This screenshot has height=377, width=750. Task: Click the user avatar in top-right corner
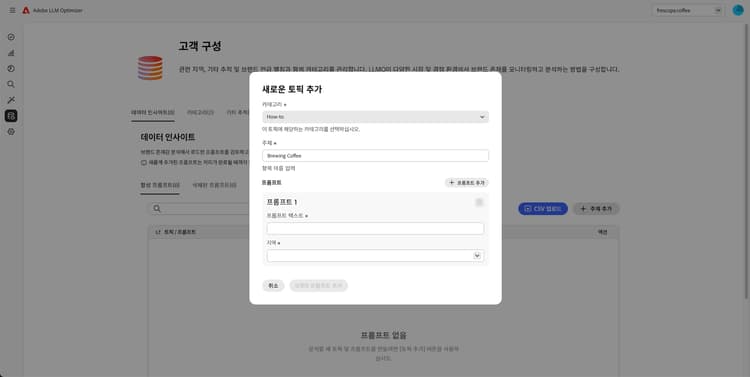pos(738,10)
